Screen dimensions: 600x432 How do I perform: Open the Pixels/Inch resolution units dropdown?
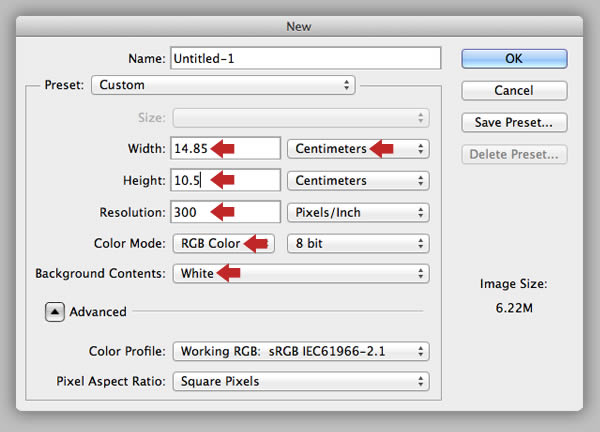(x=358, y=212)
